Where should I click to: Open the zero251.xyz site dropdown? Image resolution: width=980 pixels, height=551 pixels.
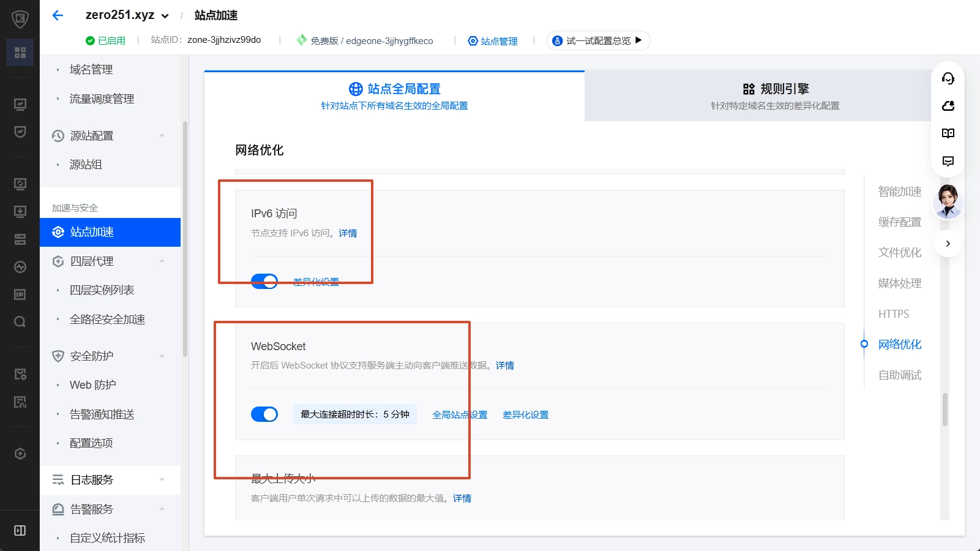point(127,15)
